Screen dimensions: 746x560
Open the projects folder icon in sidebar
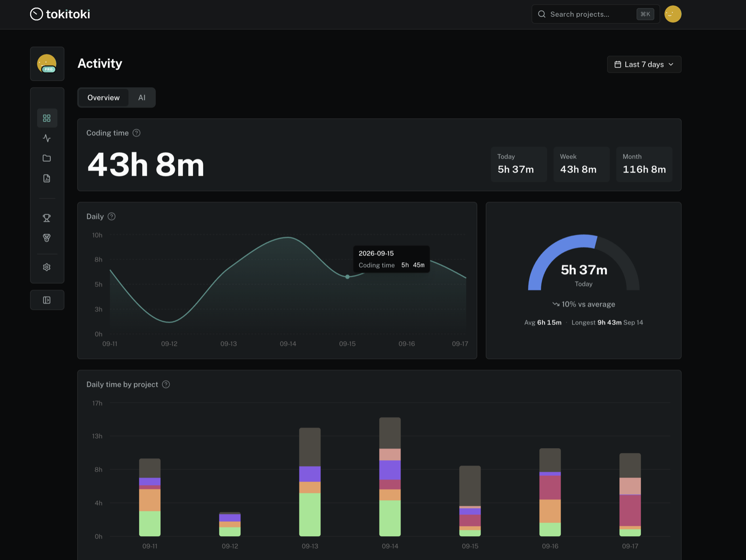coord(47,158)
